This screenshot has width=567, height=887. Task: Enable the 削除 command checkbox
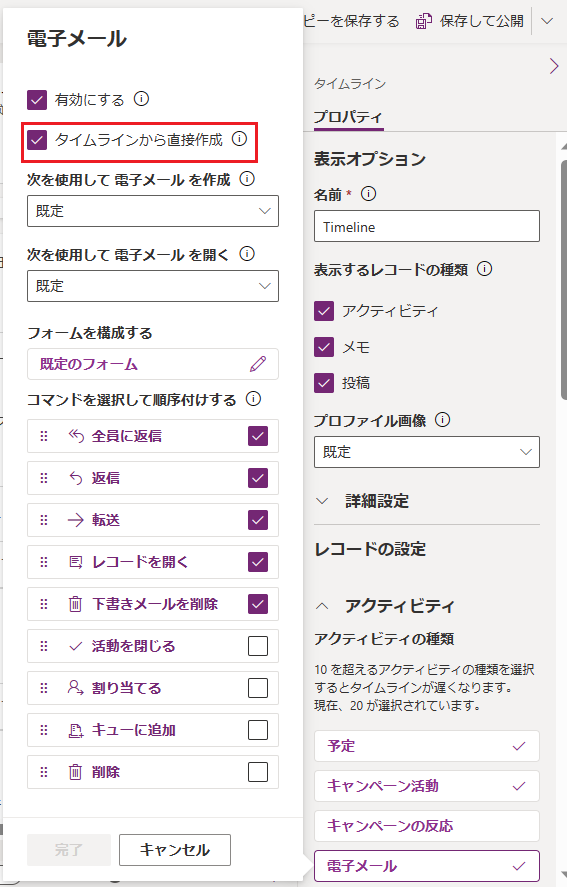258,772
